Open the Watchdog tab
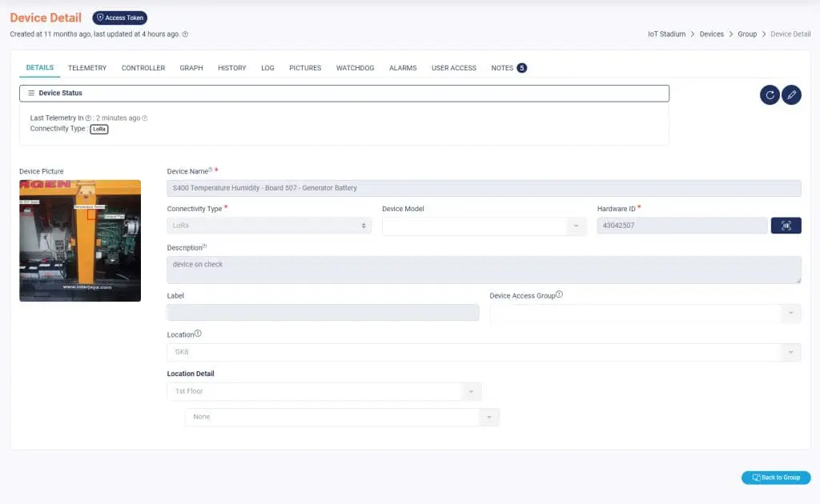Image resolution: width=820 pixels, height=504 pixels. [x=355, y=68]
